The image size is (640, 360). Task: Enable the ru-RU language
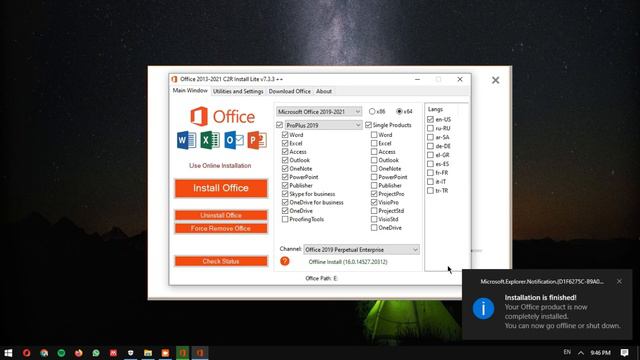coord(430,128)
